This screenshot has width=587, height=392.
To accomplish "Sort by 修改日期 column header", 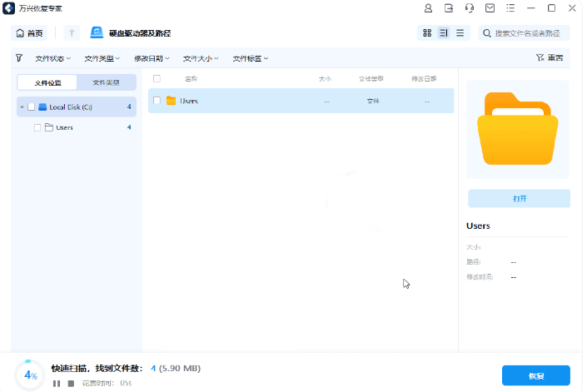I will [x=424, y=79].
